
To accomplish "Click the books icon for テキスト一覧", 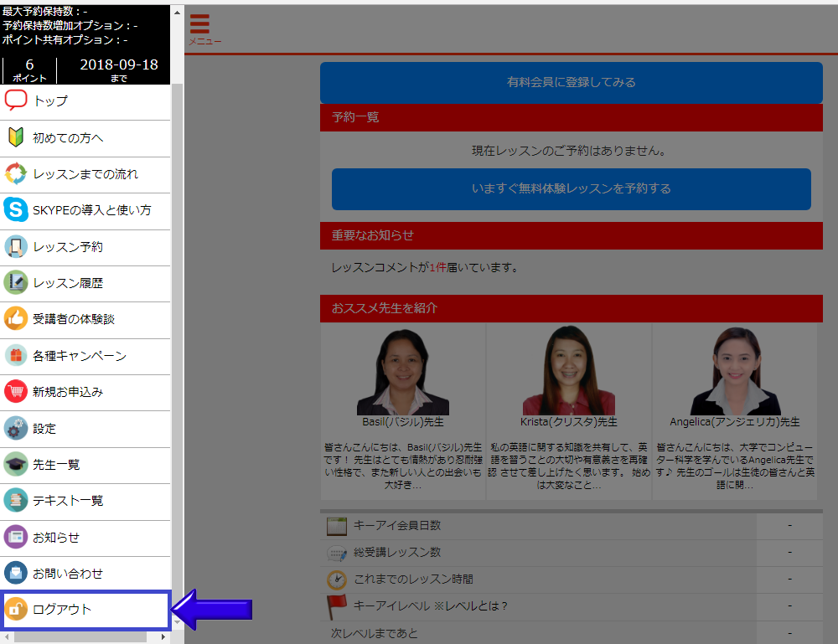I will pyautogui.click(x=15, y=500).
